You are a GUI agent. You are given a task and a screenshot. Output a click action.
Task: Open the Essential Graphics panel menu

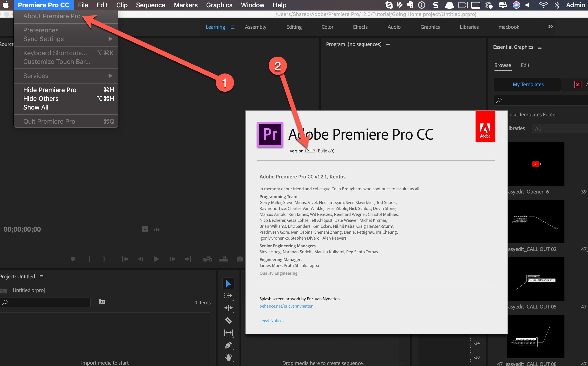pyautogui.click(x=539, y=47)
